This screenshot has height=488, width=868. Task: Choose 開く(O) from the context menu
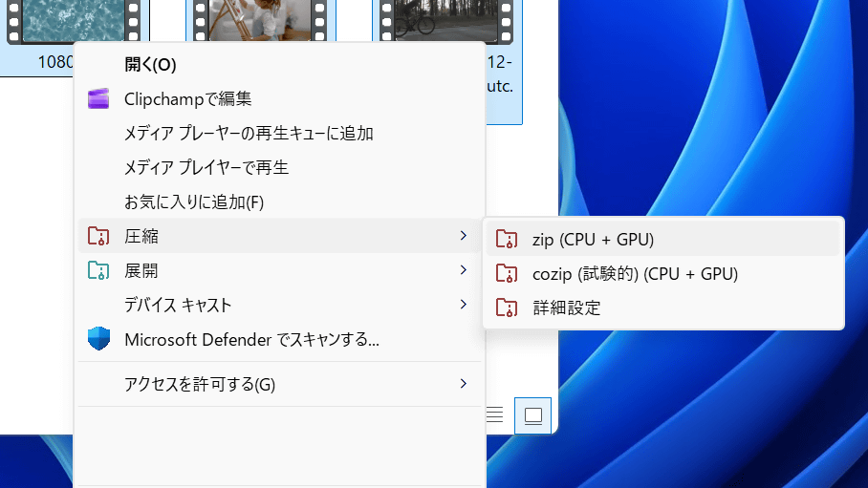pyautogui.click(x=150, y=64)
